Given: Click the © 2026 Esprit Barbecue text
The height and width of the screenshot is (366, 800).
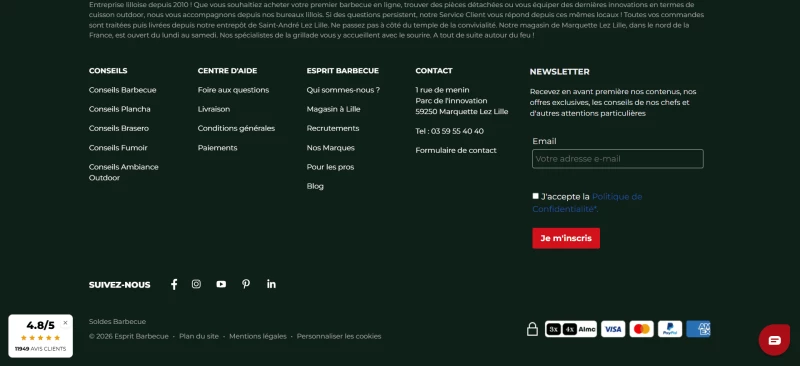Looking at the screenshot, I should 129,336.
